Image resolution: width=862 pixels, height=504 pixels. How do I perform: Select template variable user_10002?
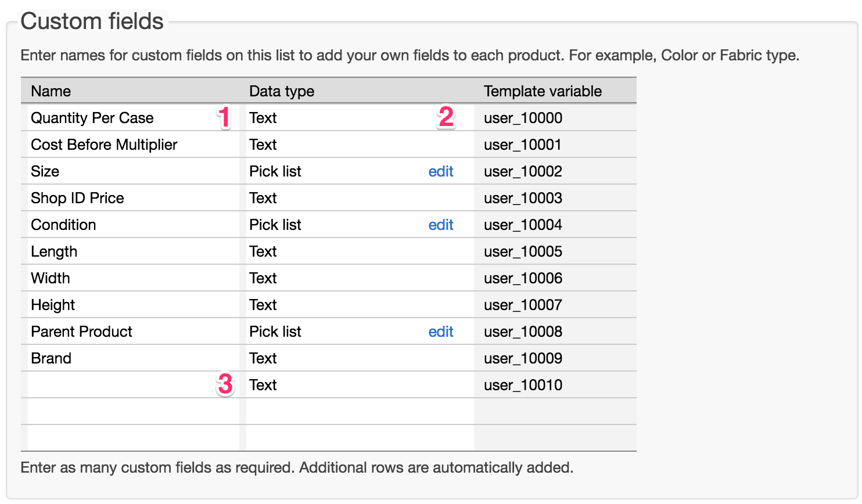coord(523,171)
